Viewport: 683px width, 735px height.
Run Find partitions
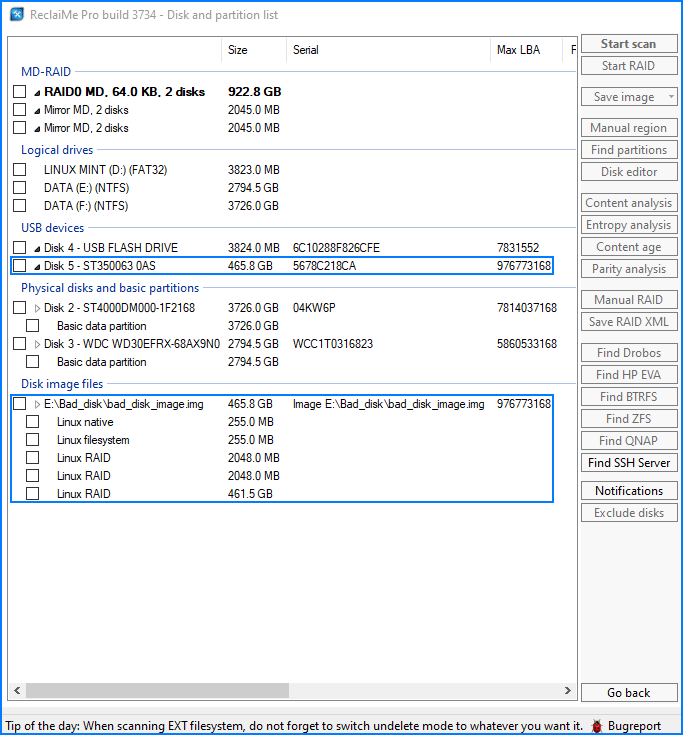(x=629, y=150)
